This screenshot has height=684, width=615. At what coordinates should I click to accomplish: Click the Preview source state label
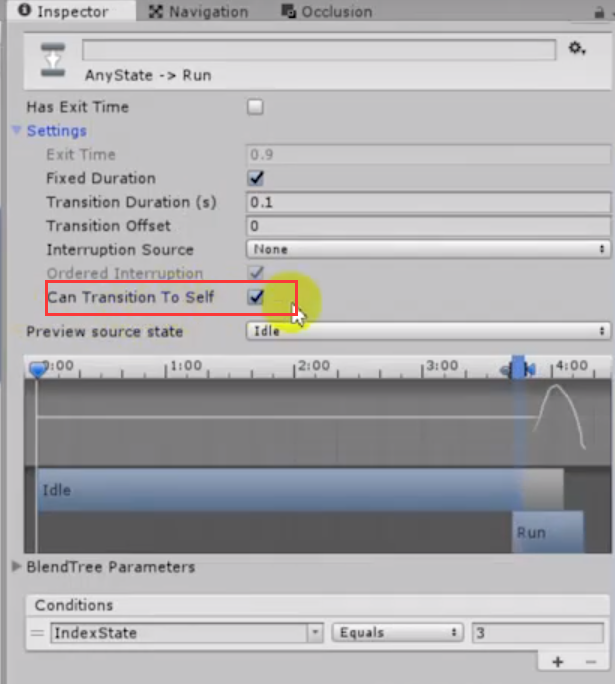[105, 332]
